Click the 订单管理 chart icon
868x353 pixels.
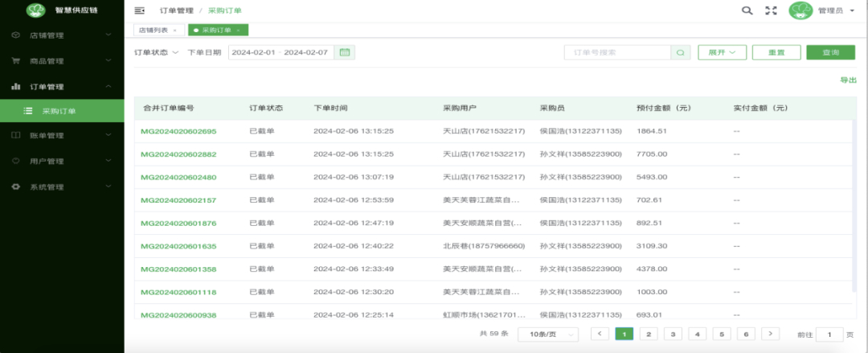pyautogui.click(x=16, y=87)
